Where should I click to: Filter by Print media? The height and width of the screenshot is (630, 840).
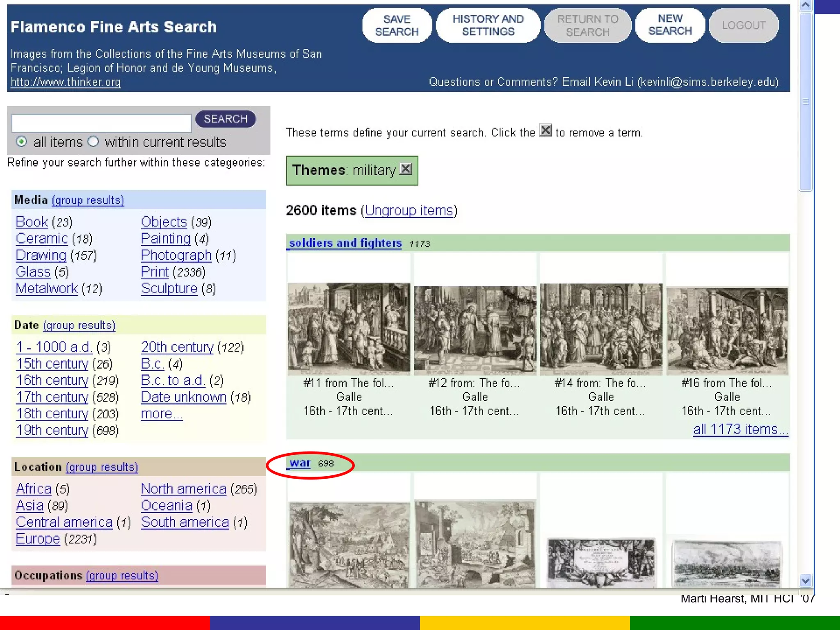coord(155,272)
